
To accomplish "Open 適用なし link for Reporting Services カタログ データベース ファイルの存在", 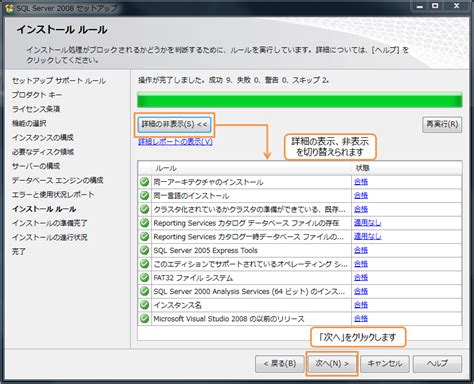I will pos(368,223).
